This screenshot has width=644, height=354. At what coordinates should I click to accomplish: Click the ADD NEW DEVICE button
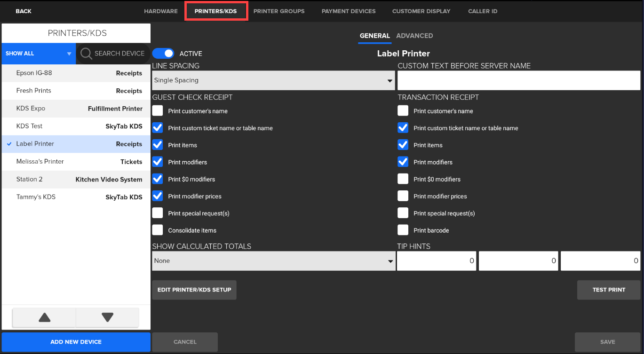pos(75,342)
